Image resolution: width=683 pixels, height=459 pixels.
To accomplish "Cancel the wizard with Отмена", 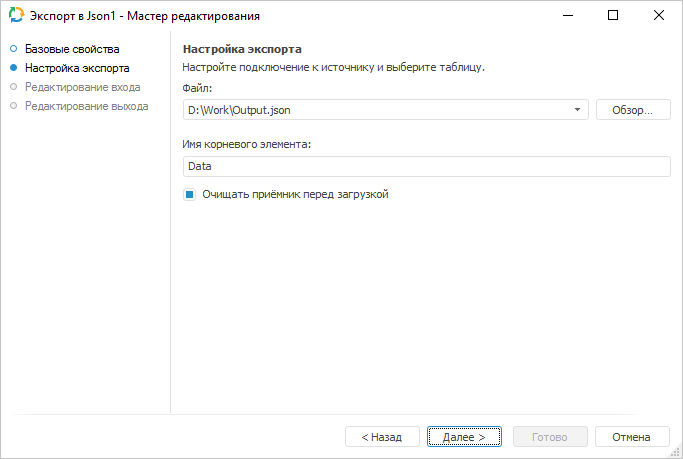I will pos(631,437).
